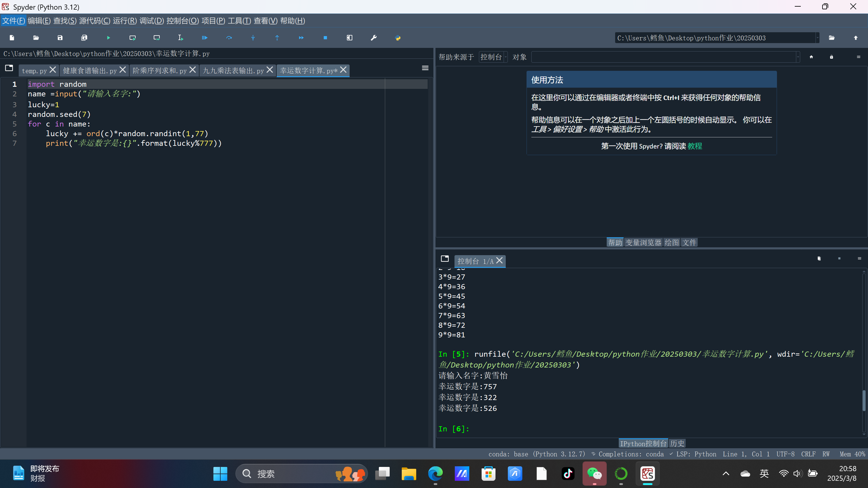Toggle the help pane lock icon
The height and width of the screenshot is (488, 868).
[831, 57]
